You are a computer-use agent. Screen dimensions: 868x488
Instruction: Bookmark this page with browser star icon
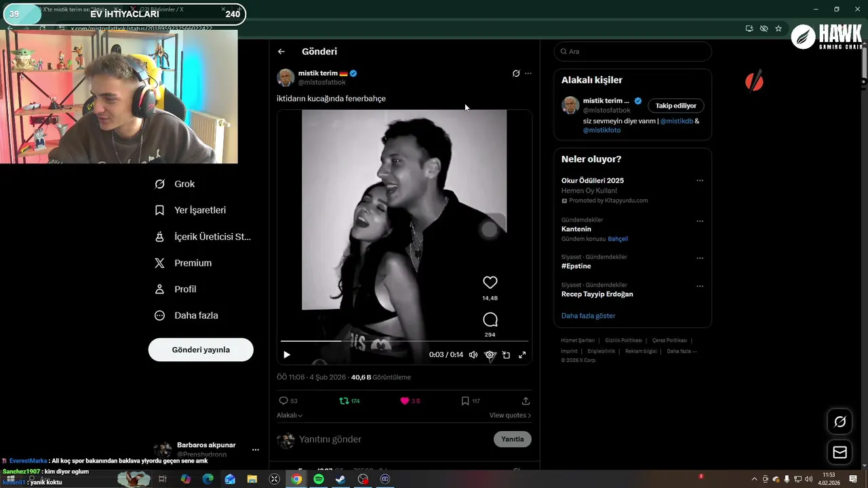point(778,28)
